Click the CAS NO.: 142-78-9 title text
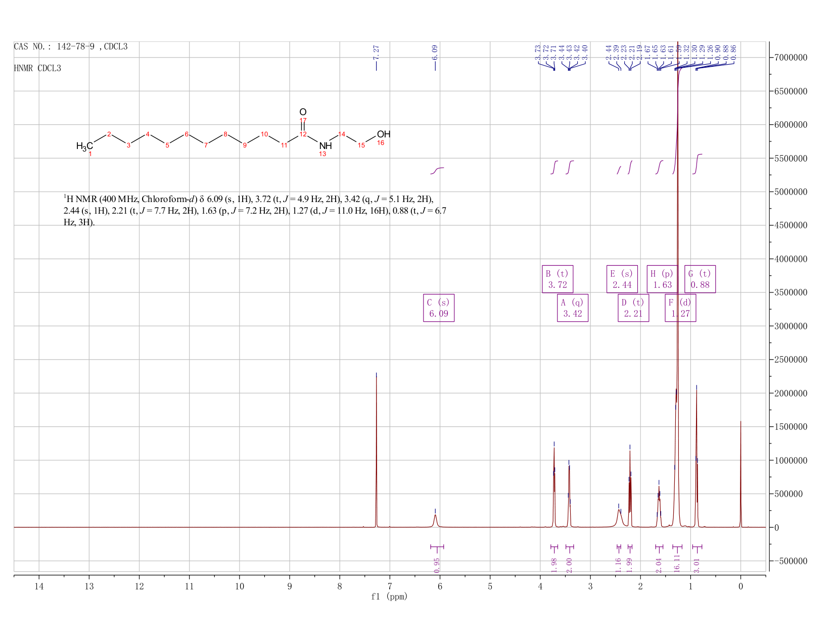This screenshot has height=644, width=834. [x=71, y=47]
